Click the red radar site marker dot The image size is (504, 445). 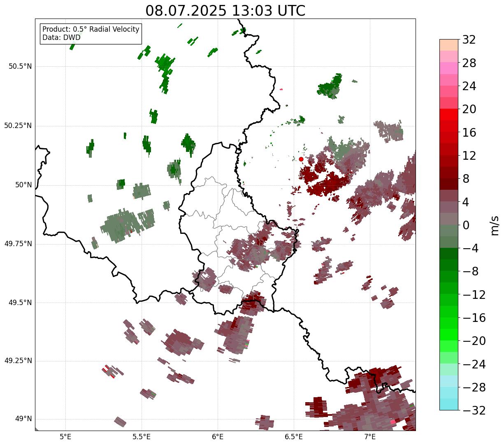point(301,159)
